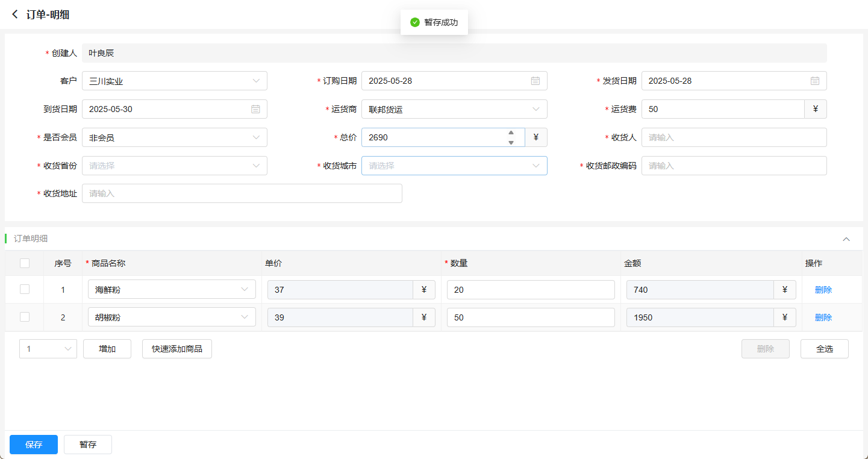
Task: Open the 客户 dropdown showing 三川实业
Action: (174, 81)
